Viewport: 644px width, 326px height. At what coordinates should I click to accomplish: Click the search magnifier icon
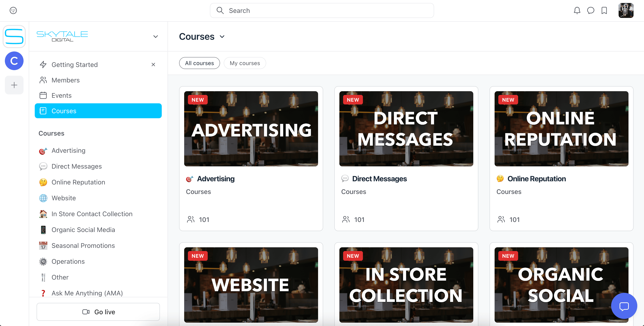220,10
